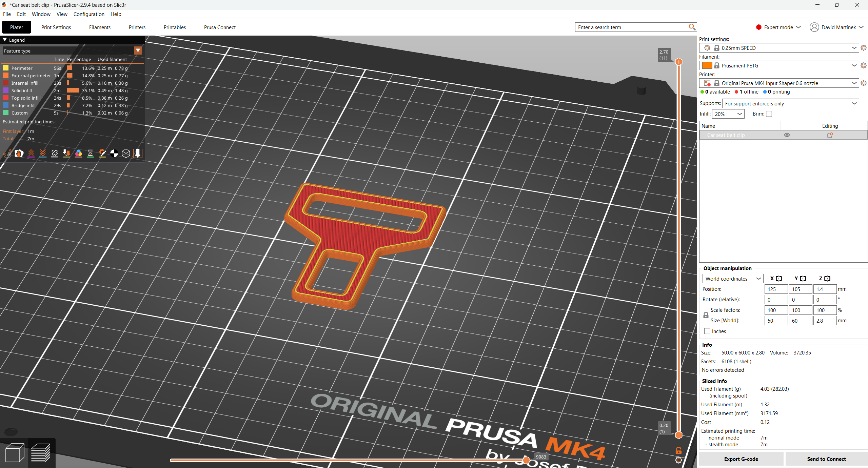The width and height of the screenshot is (868, 468).
Task: Click edit icon for Car seat belt clip
Action: 830,135
